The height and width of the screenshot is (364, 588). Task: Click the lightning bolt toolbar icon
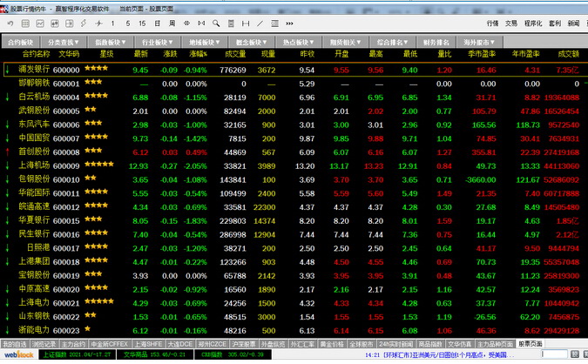point(84,24)
